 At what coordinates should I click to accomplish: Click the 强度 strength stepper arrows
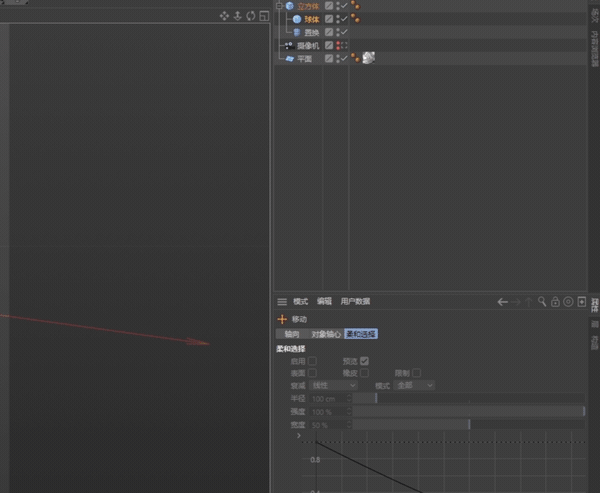pyautogui.click(x=349, y=411)
